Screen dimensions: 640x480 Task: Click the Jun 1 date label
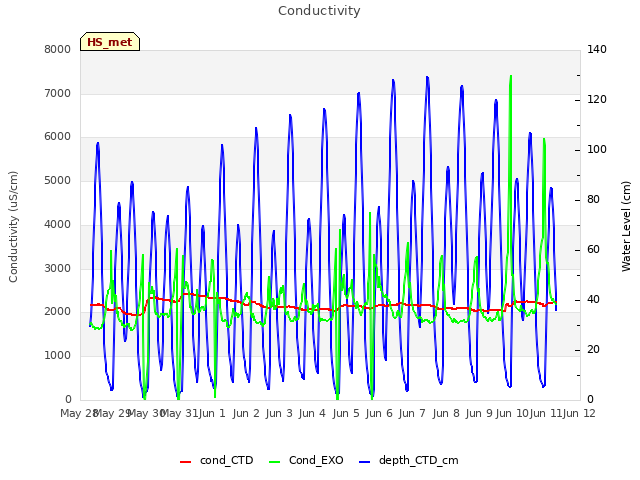point(213,413)
